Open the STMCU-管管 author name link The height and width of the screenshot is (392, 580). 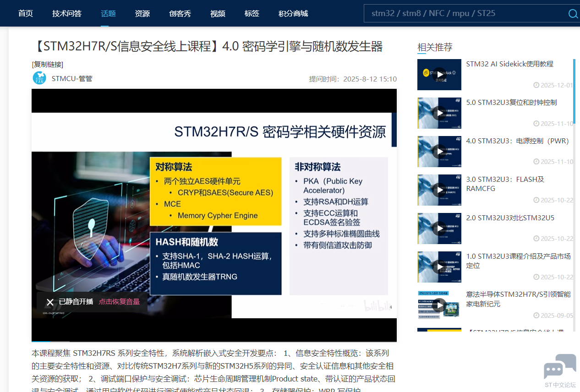tap(72, 78)
